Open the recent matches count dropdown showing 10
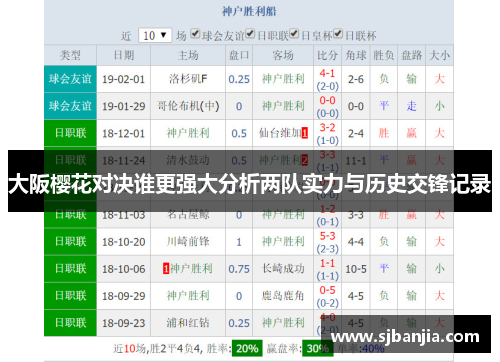 tap(155, 35)
